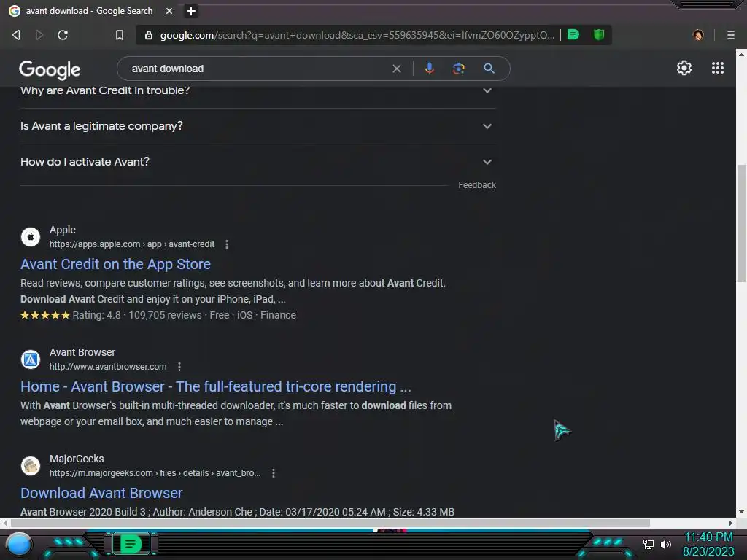Open Google quick settings gear
747x560 pixels.
point(684,68)
